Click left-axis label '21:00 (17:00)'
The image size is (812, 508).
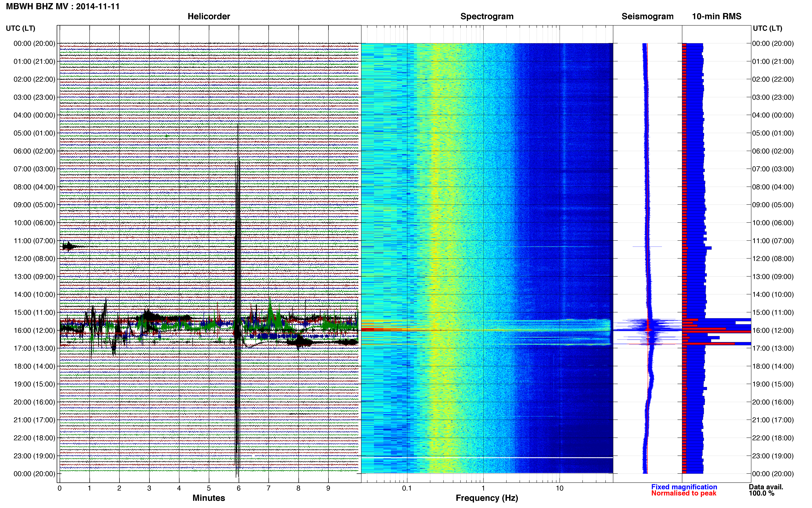(x=34, y=420)
